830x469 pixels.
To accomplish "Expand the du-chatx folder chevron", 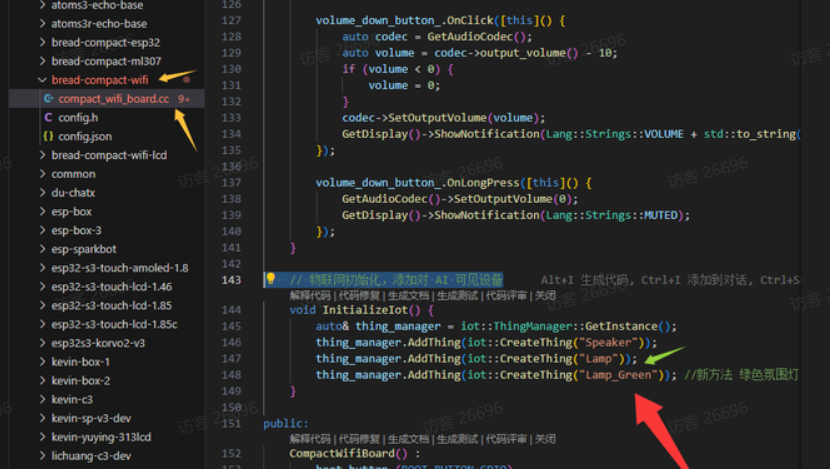I will tap(42, 193).
